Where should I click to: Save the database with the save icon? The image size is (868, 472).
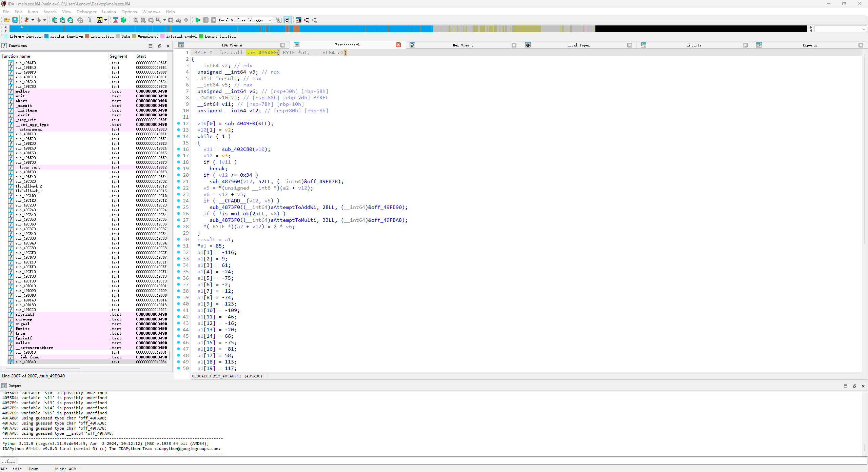coord(15,20)
